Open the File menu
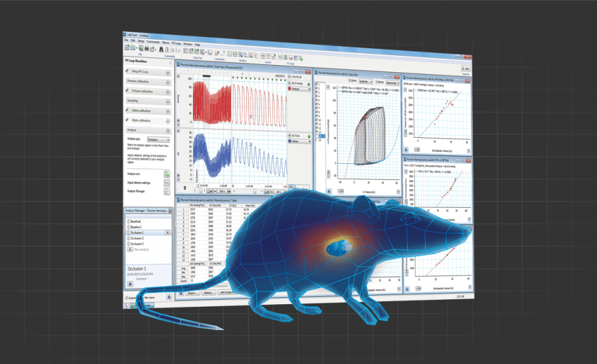This screenshot has width=597, height=364. (x=126, y=40)
